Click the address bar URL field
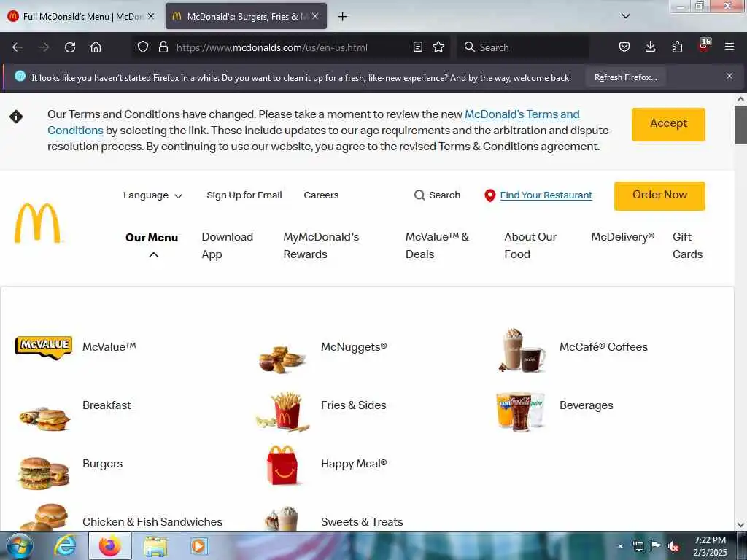The height and width of the screenshot is (560, 747). point(290,47)
